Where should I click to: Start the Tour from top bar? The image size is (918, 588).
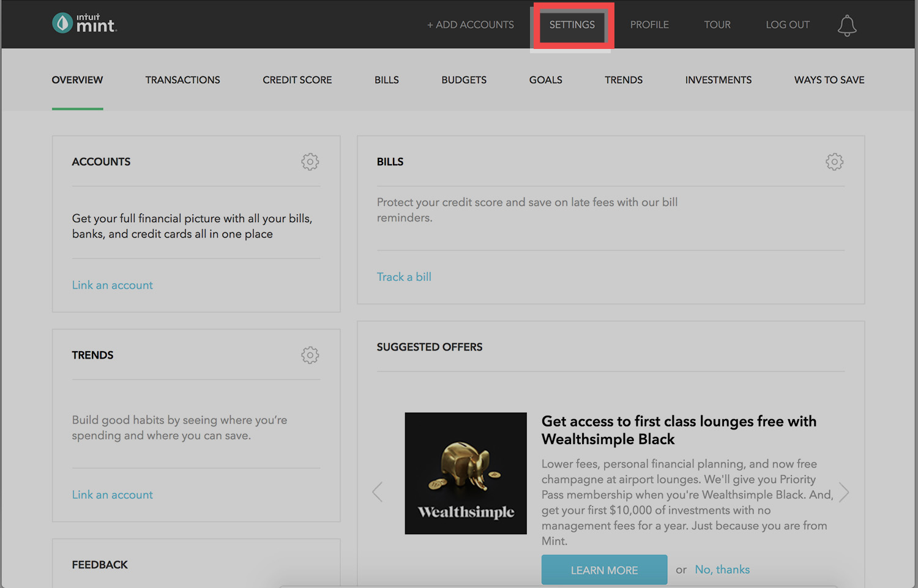[x=717, y=24]
